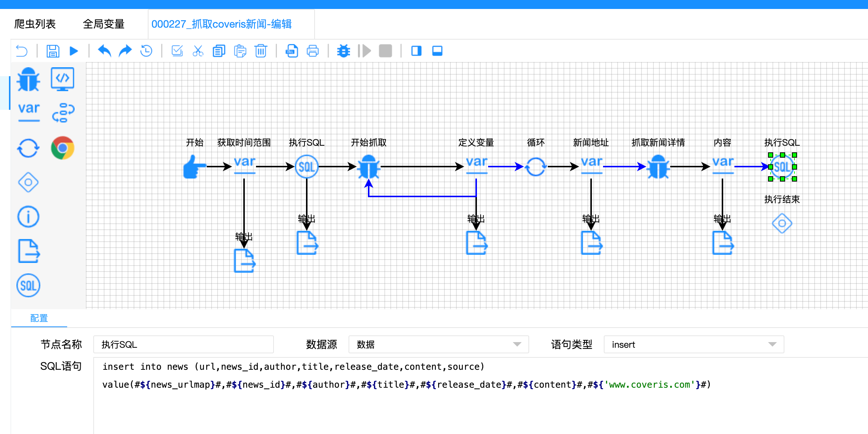
Task: Expand the 语句类型 insert dropdown
Action: click(694, 344)
